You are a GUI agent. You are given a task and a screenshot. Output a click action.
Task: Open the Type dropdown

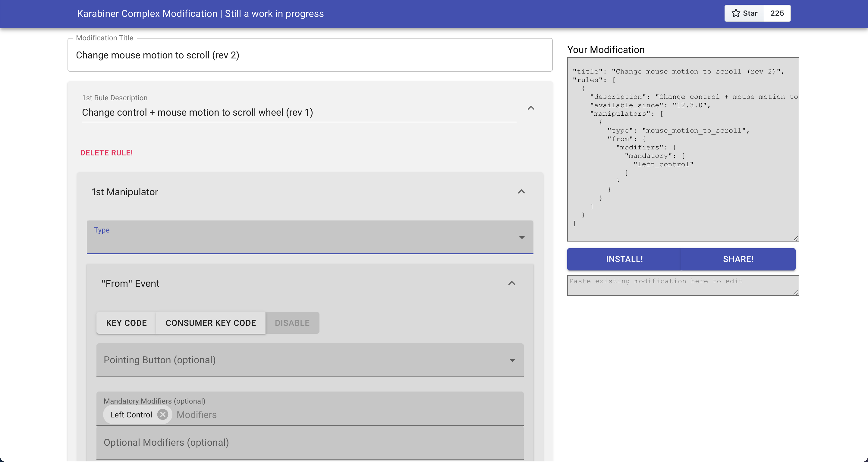click(522, 237)
